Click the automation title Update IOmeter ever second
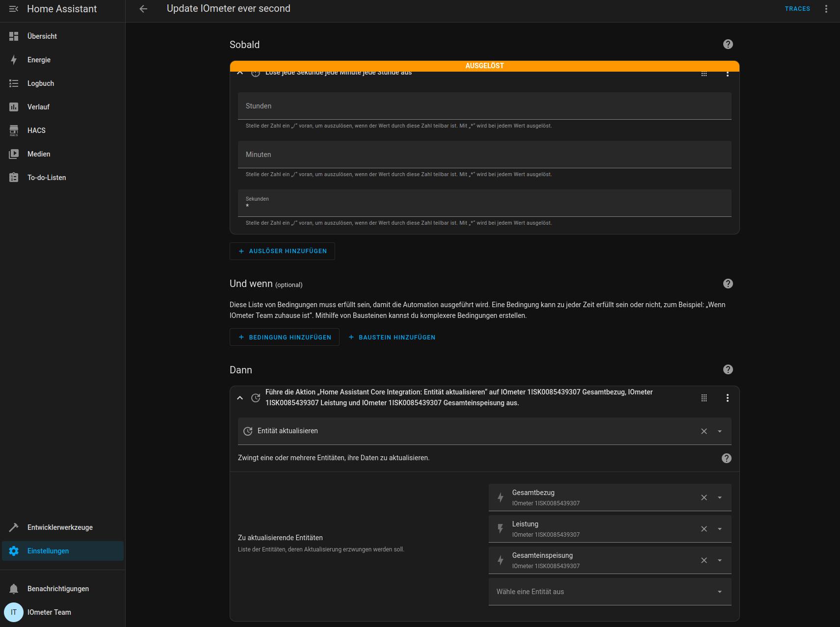 tap(229, 8)
